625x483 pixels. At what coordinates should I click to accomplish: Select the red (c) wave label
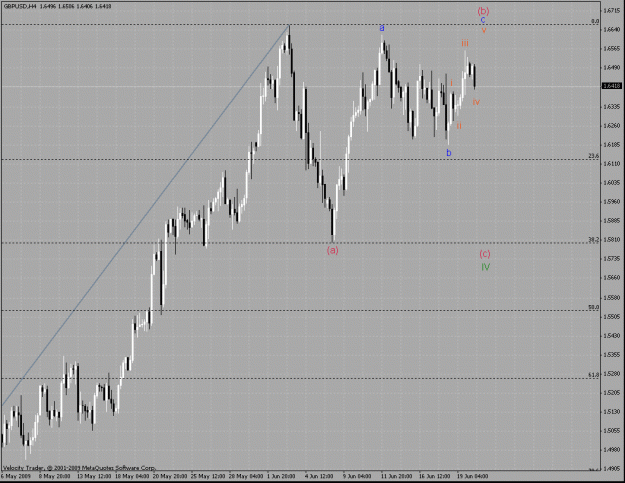[x=485, y=254]
